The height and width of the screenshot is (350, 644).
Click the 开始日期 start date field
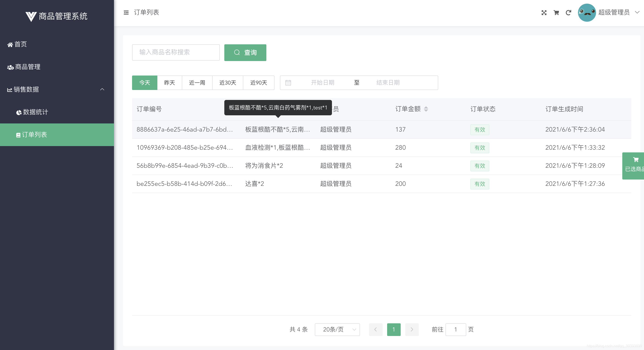(x=322, y=83)
